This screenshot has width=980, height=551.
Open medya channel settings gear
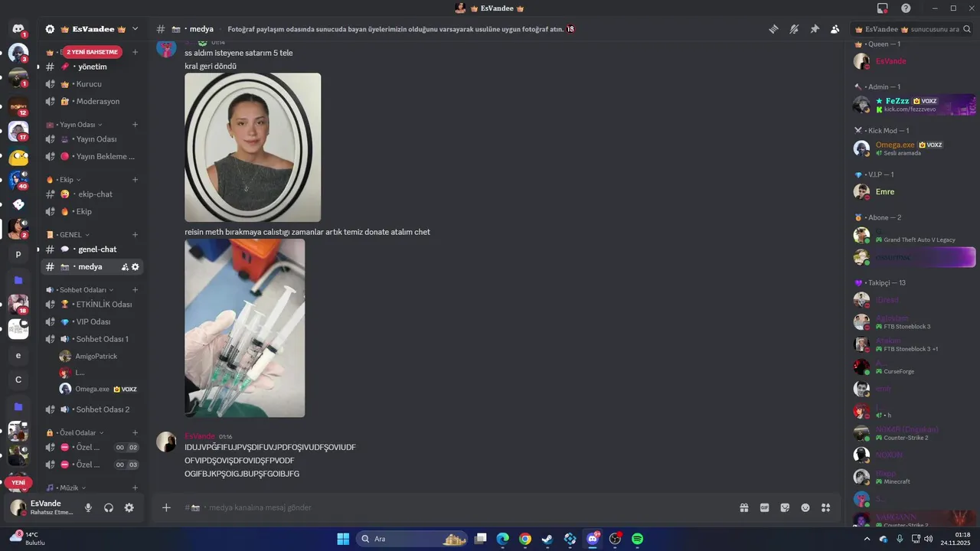point(136,267)
